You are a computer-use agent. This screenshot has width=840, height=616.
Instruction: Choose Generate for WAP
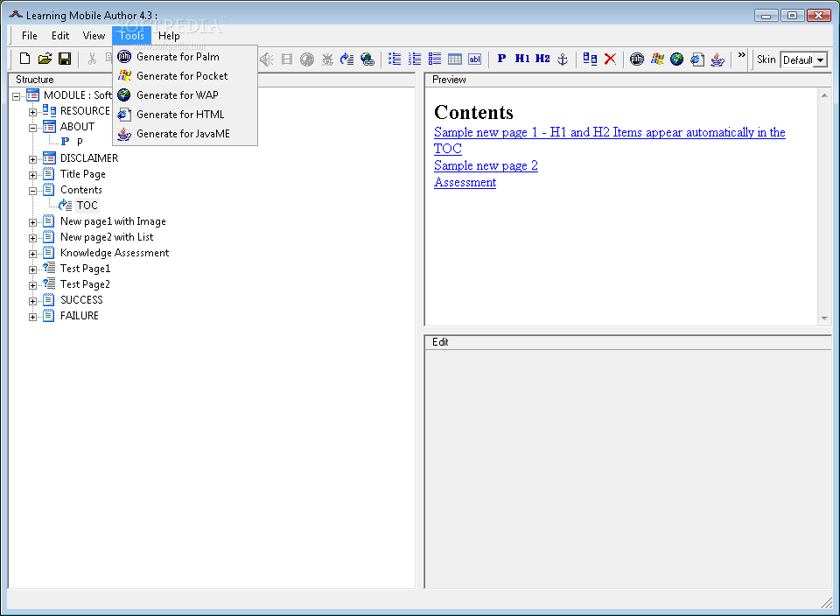point(185,95)
